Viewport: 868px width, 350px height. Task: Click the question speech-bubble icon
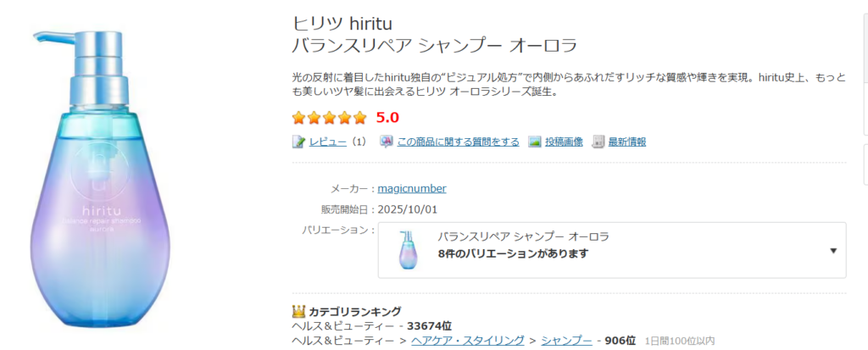(x=387, y=142)
